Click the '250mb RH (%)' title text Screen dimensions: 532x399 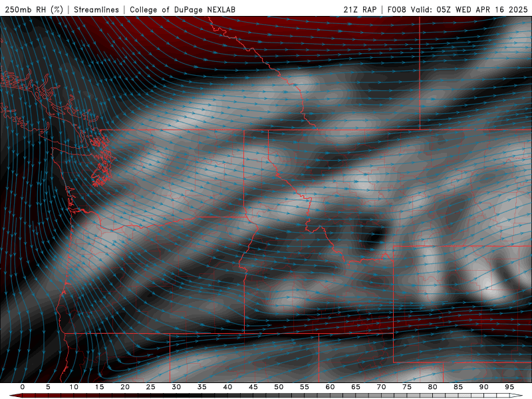(x=35, y=9)
